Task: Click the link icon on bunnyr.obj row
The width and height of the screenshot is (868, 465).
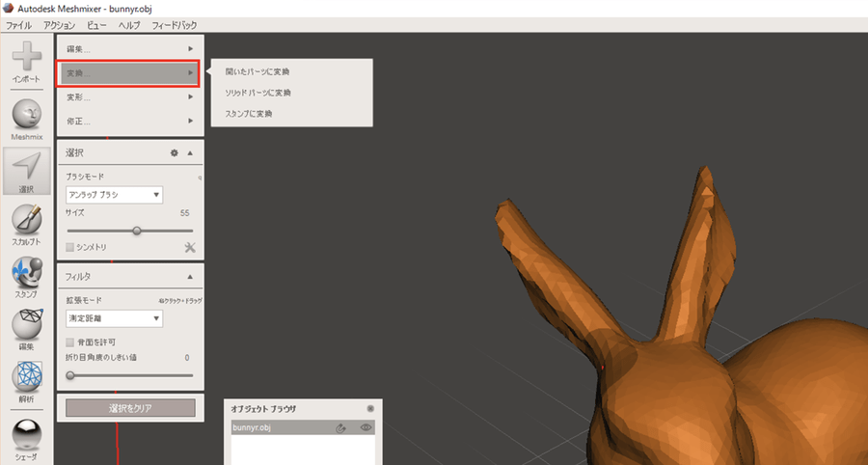Action: (x=341, y=428)
